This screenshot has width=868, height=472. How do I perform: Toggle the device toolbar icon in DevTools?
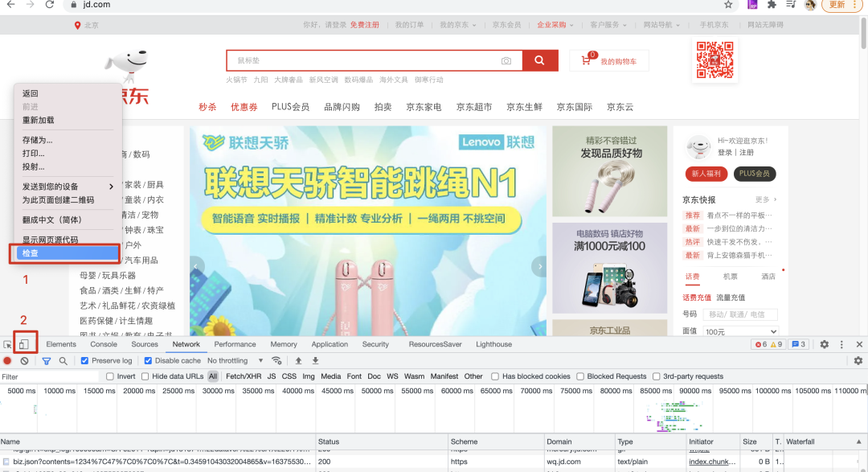click(24, 344)
